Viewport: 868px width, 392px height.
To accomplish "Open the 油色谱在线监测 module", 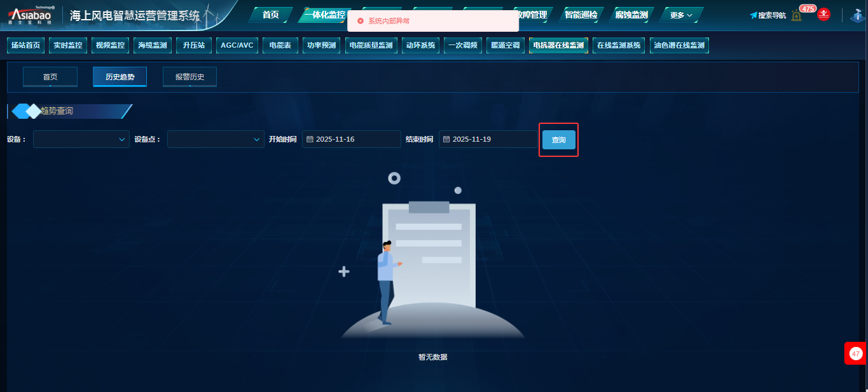I will coord(679,46).
